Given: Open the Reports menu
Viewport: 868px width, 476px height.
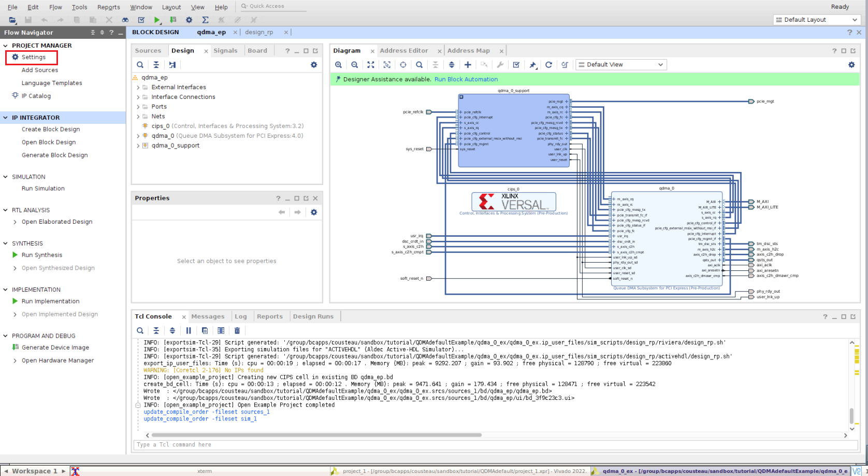Looking at the screenshot, I should (108, 7).
